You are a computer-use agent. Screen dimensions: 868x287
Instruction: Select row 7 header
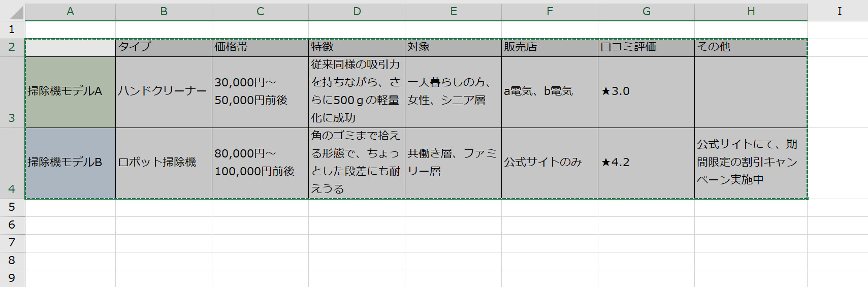click(x=12, y=243)
